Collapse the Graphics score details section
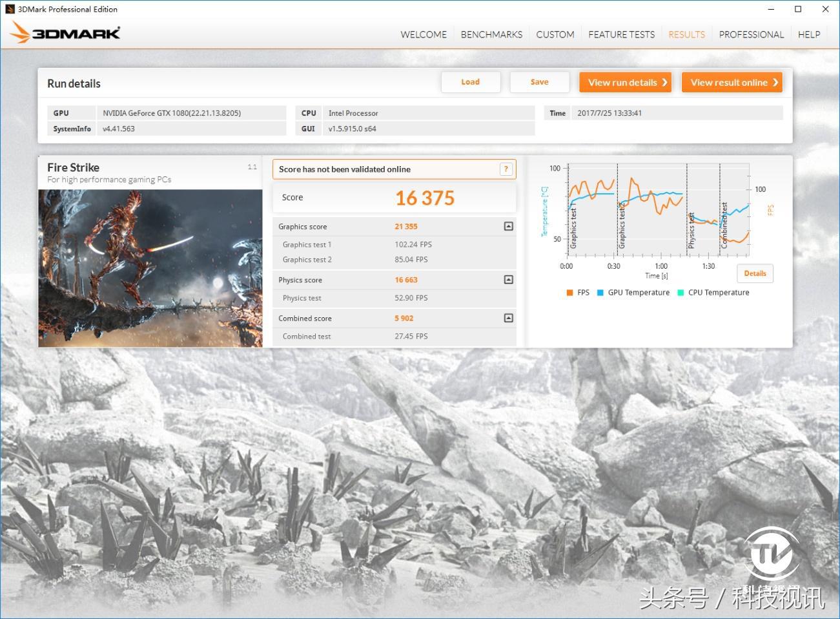The image size is (840, 619). point(507,226)
